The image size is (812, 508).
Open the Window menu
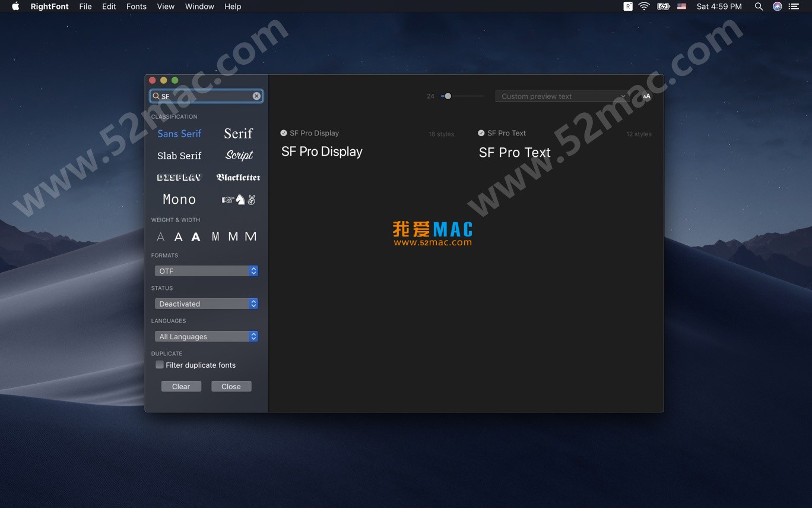pyautogui.click(x=199, y=7)
